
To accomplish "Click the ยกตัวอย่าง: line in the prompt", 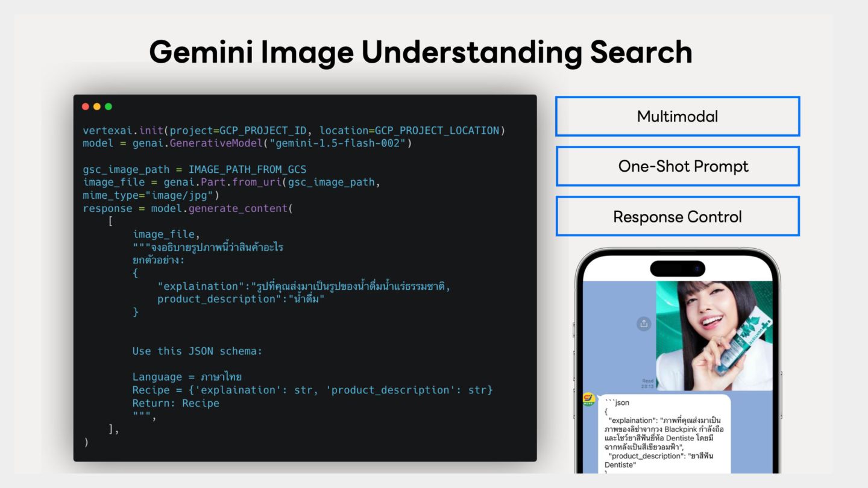I will (x=159, y=260).
